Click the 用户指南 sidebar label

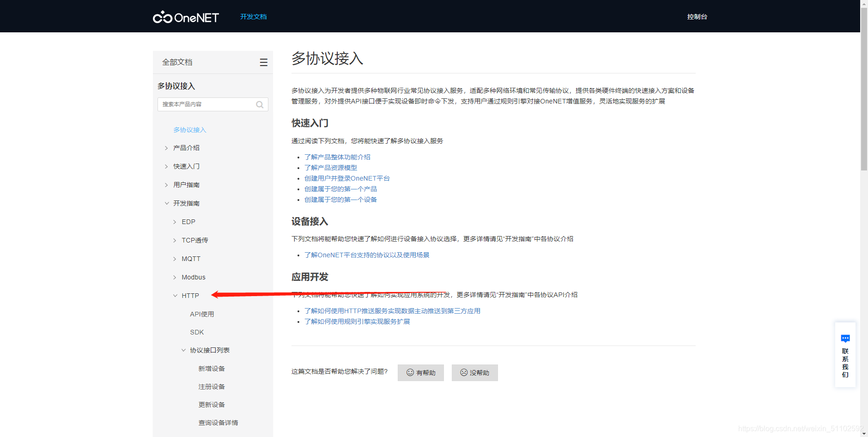tap(186, 185)
